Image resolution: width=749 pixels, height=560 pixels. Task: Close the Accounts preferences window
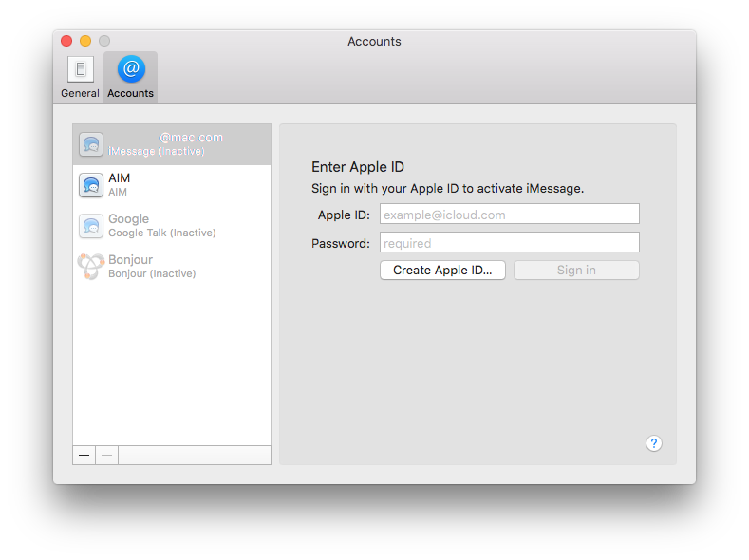66,41
